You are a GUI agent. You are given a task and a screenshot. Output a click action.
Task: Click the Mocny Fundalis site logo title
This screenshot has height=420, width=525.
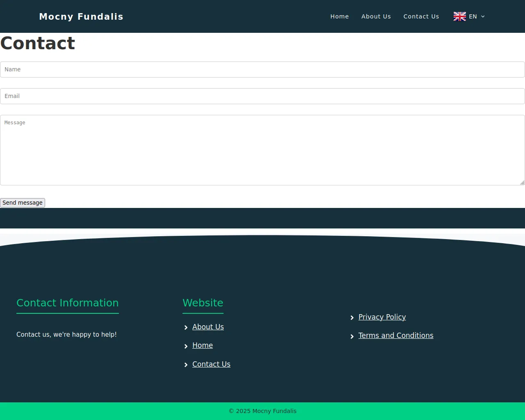tap(81, 16)
